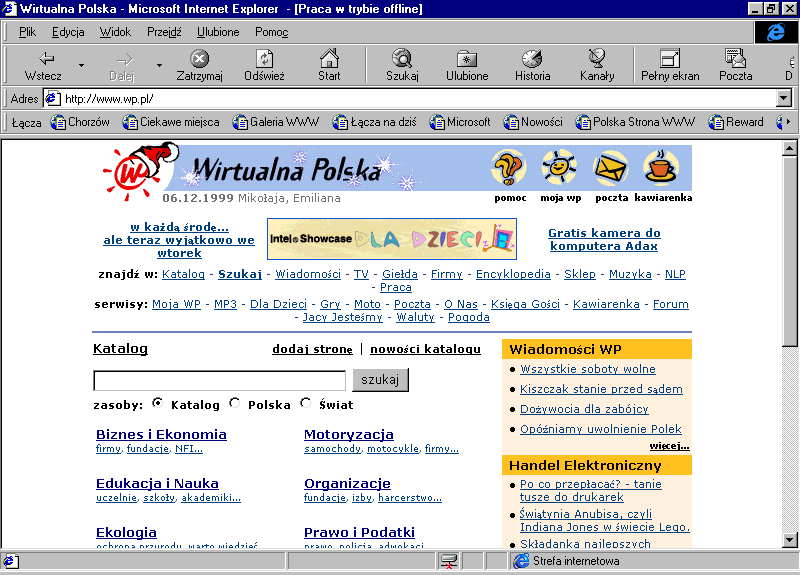Switch to Pełny ekran (Fullscreen) icon
Viewport: 800px width, 575px height.
pos(670,60)
